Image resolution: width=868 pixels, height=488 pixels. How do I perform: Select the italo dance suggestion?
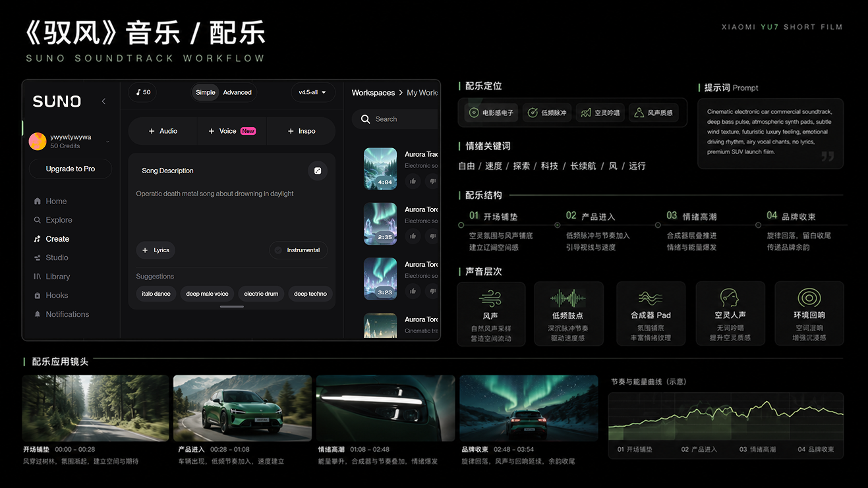[x=156, y=294]
